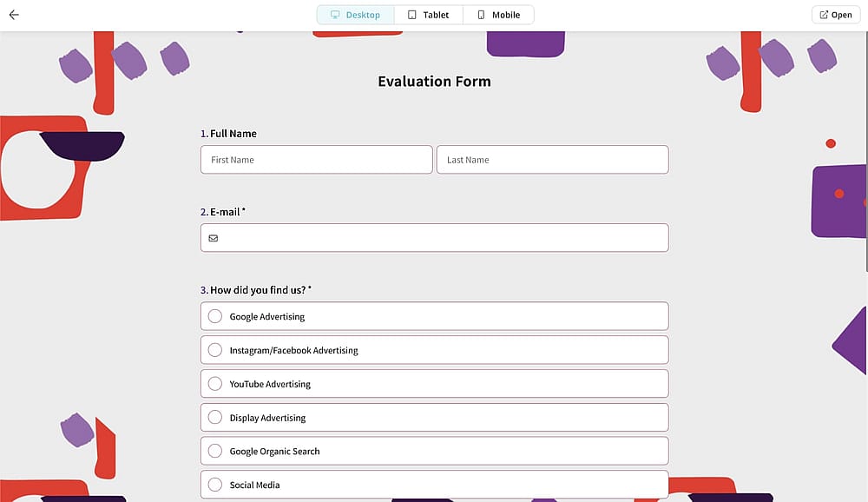Click the desktop monitor icon
The image size is (868, 502).
coord(335,15)
